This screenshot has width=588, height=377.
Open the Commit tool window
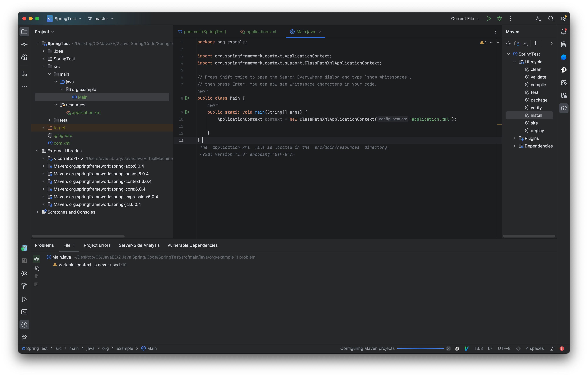pyautogui.click(x=24, y=44)
